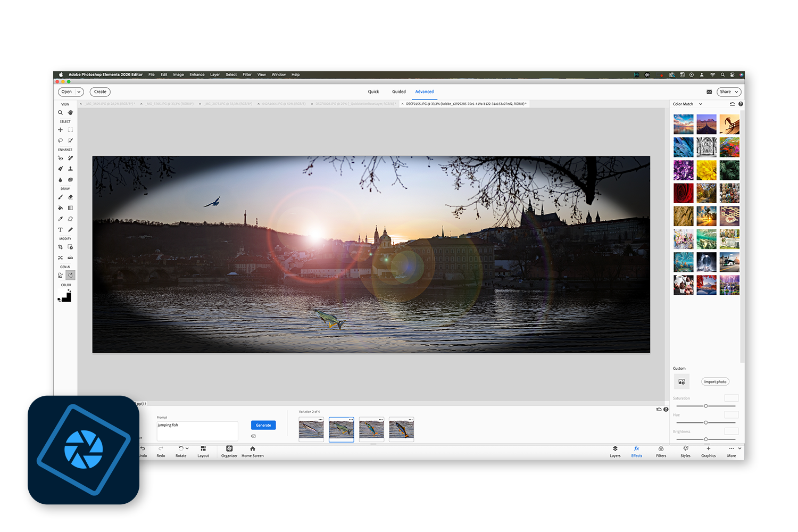Select the Zoom tool
This screenshot has height=532, width=798.
60,112
